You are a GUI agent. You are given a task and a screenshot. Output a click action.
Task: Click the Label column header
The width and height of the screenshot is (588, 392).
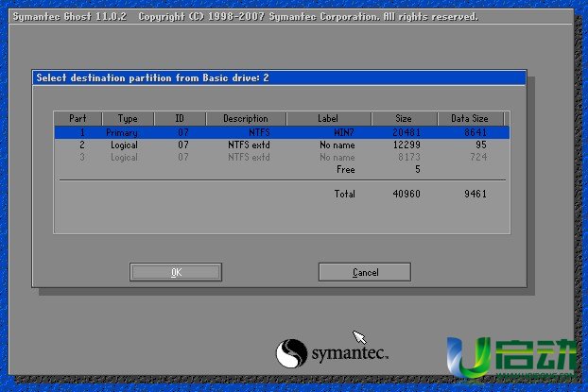click(328, 118)
